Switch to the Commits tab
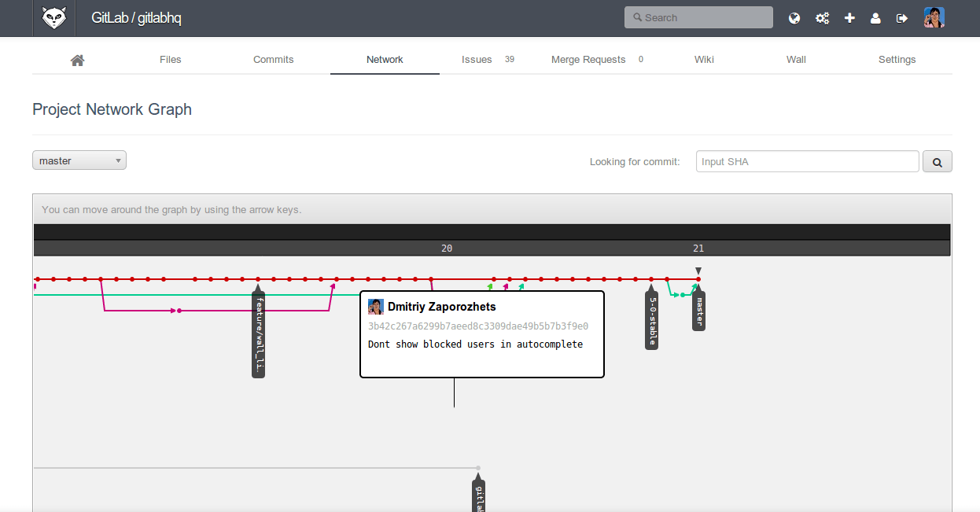Screen dimensions: 980x512 (x=273, y=59)
